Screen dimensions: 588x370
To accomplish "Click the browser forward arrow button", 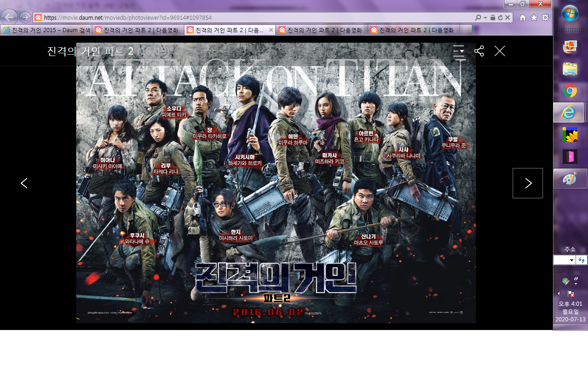I will point(25,17).
